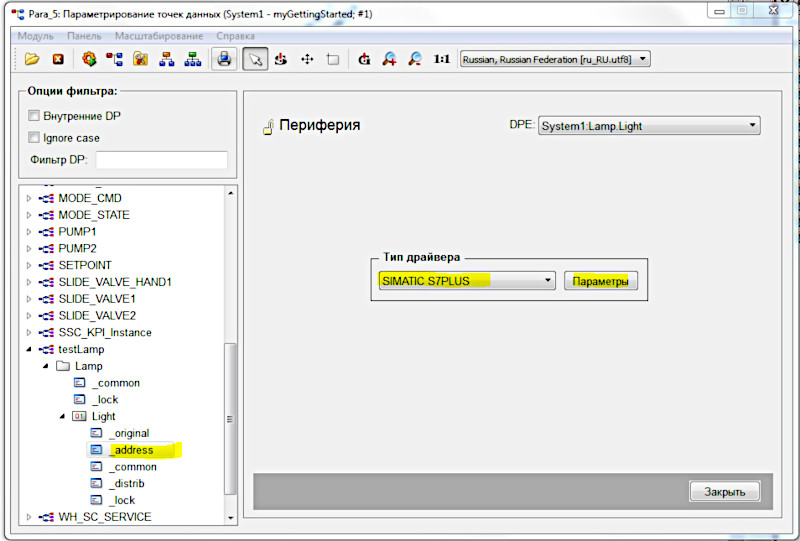Toggle the Ignore case checkbox
The width and height of the screenshot is (800, 541).
(x=34, y=137)
